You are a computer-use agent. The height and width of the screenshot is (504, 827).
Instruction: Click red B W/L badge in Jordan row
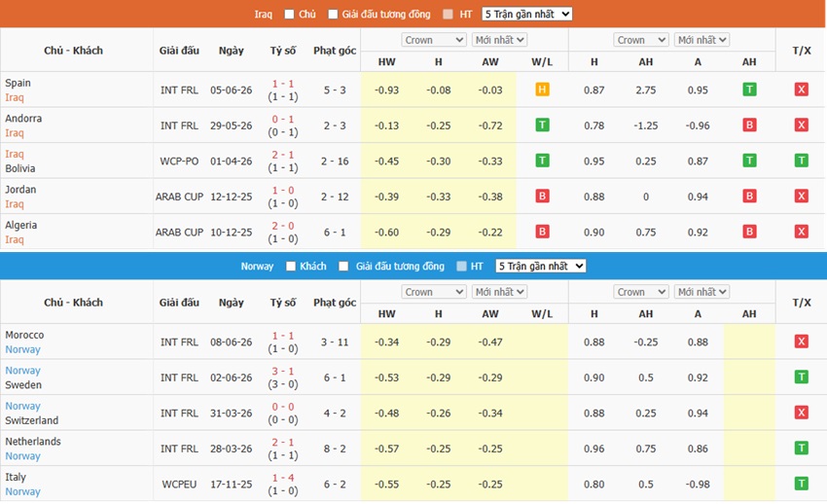click(x=542, y=197)
